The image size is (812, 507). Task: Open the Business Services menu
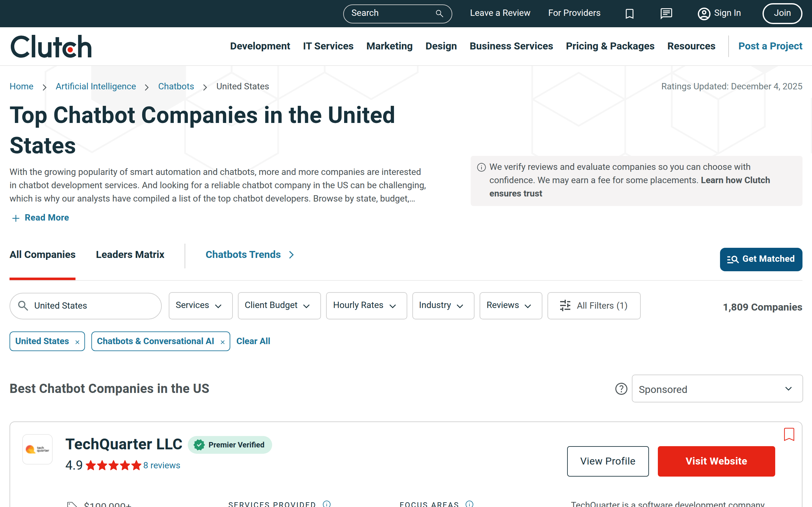tap(511, 46)
